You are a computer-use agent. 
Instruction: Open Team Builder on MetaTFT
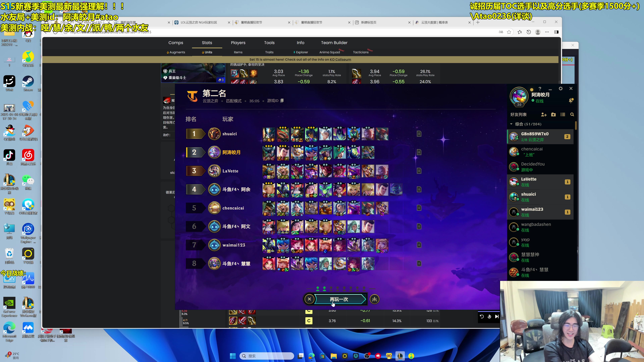(x=334, y=43)
